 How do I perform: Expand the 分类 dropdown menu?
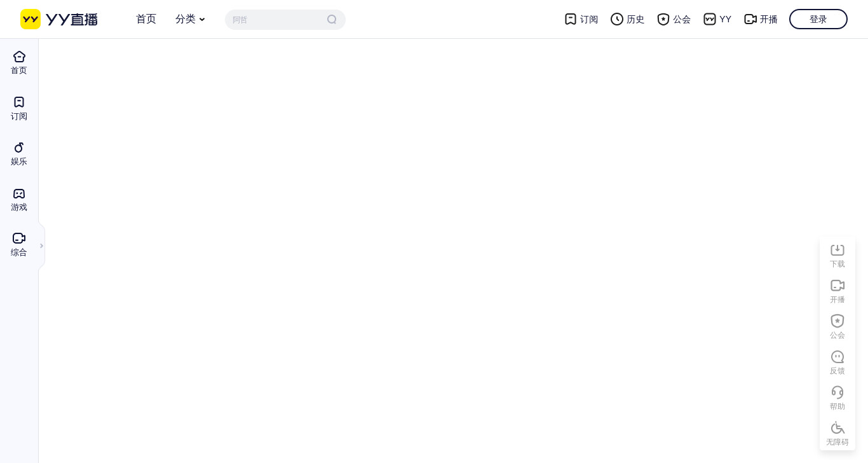coord(191,19)
